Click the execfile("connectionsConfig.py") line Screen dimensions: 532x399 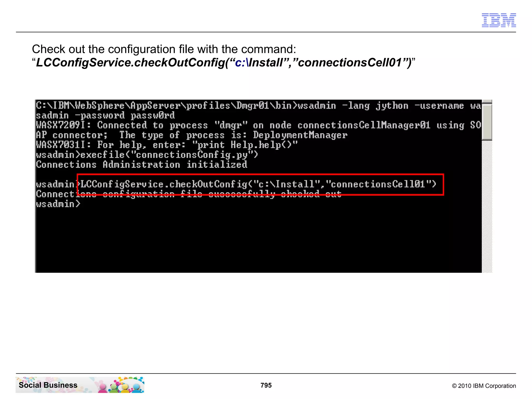(x=147, y=155)
